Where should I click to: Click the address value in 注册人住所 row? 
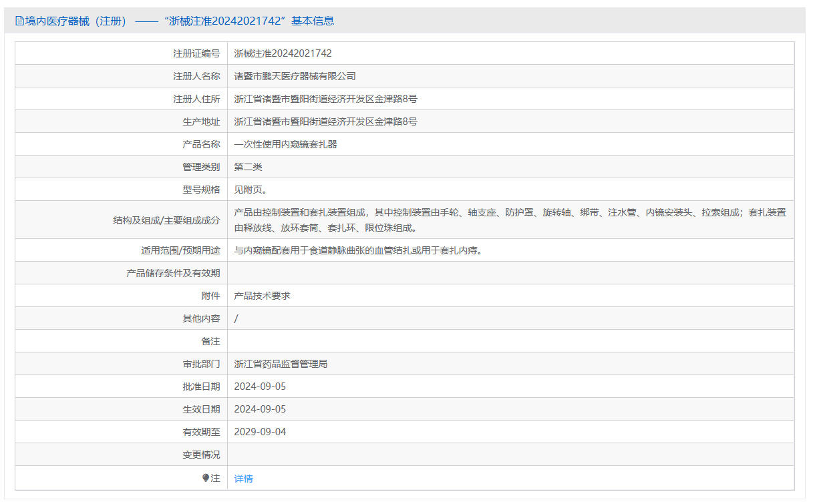click(326, 99)
